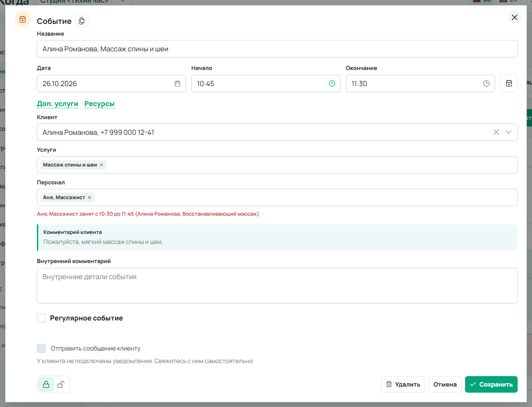Edit the Название text field
The width and height of the screenshot is (532, 407).
coord(277,49)
